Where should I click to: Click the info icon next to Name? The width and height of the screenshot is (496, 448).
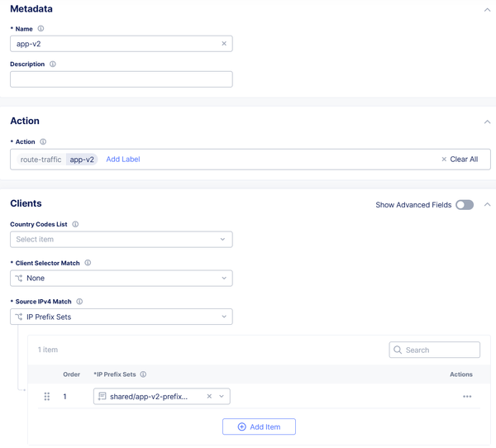(x=41, y=29)
